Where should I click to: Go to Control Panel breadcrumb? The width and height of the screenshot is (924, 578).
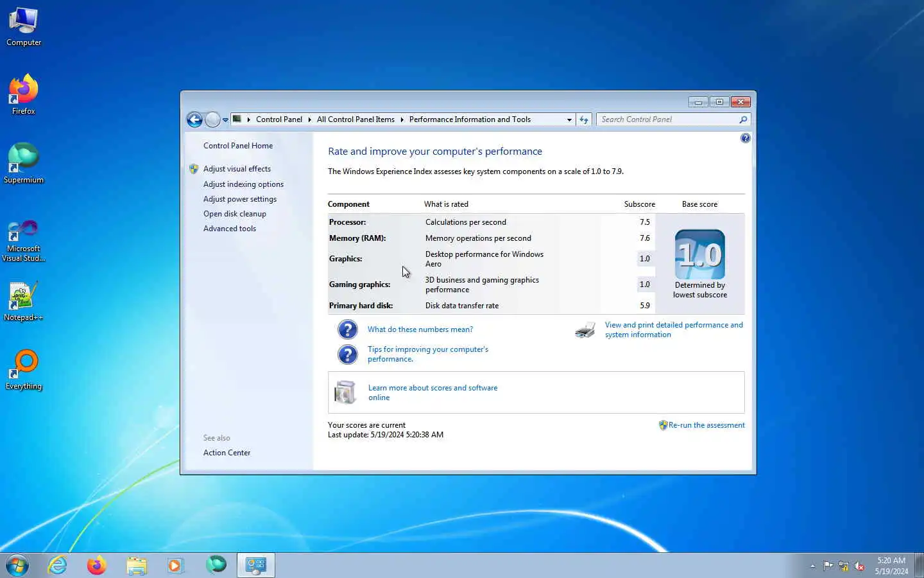[x=278, y=119]
